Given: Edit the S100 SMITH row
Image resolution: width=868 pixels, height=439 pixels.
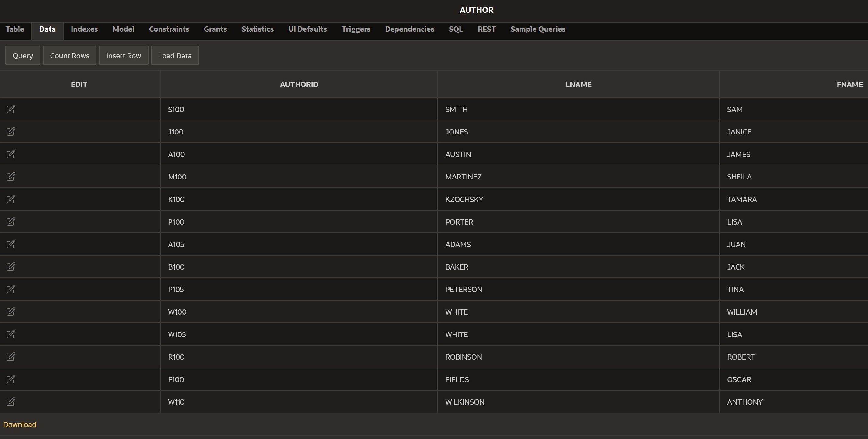Looking at the screenshot, I should [x=11, y=109].
